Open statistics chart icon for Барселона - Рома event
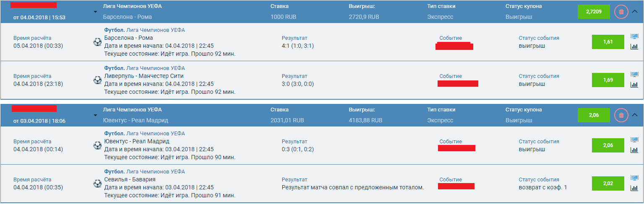This screenshot has width=644, height=204. coord(634,46)
